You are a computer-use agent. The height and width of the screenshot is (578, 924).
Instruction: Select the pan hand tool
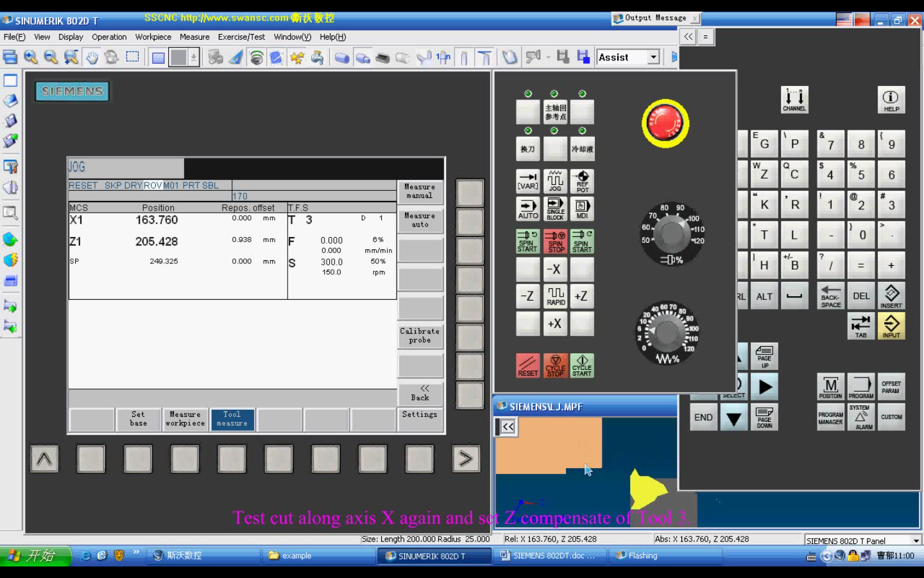pos(92,57)
